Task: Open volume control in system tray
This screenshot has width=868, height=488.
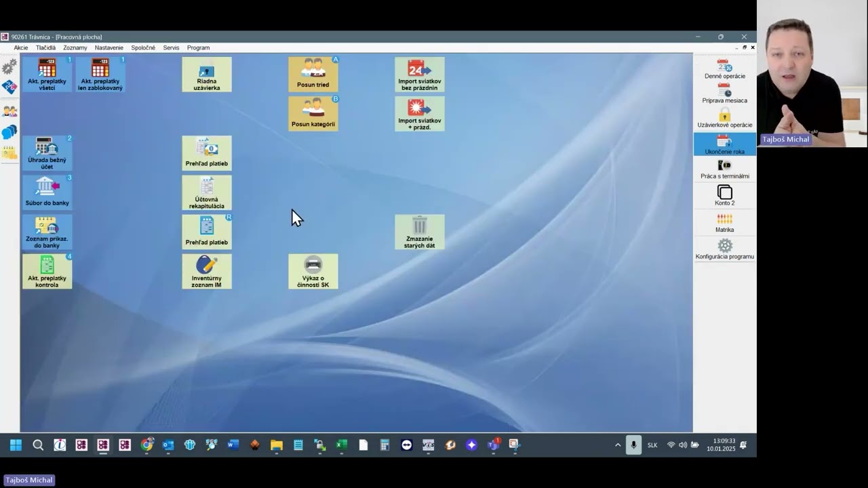Action: pos(683,445)
